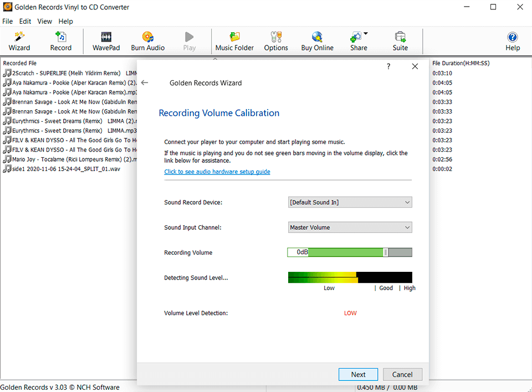The height and width of the screenshot is (392, 532).
Task: Go back using the wizard arrow
Action: pyautogui.click(x=145, y=82)
